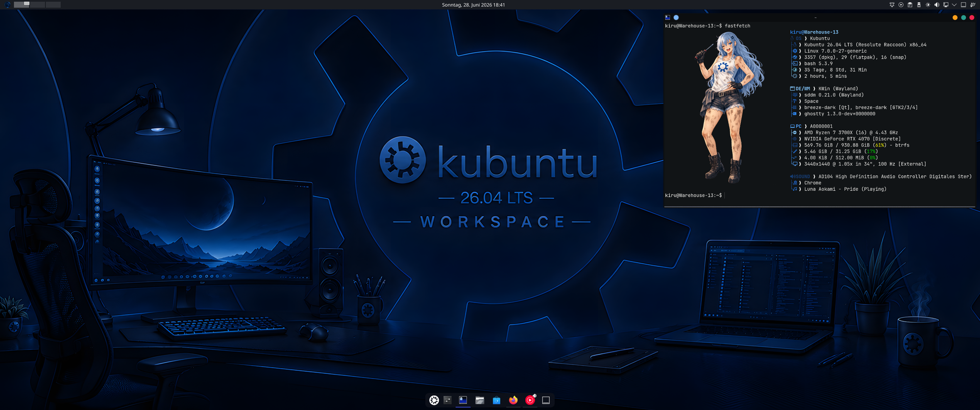
Task: Click the 'ghostty 1.3.0-dev' terminal line
Action: [840, 114]
